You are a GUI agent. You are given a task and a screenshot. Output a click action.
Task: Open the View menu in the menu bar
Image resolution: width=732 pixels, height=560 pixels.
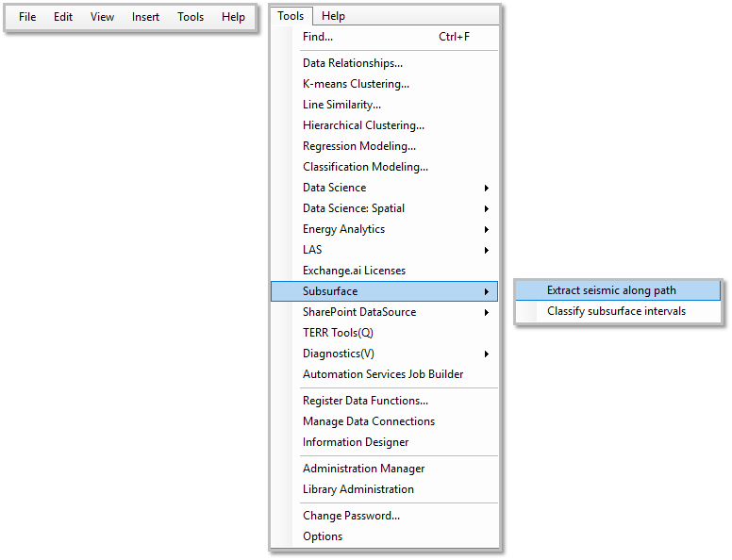(102, 17)
